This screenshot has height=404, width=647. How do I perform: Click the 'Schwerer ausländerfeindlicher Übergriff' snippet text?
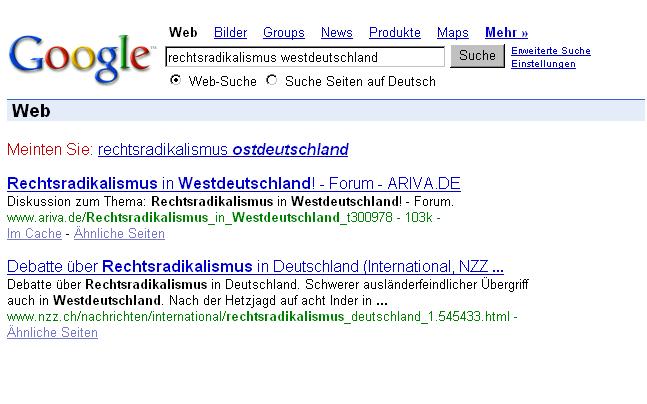pyautogui.click(x=416, y=285)
